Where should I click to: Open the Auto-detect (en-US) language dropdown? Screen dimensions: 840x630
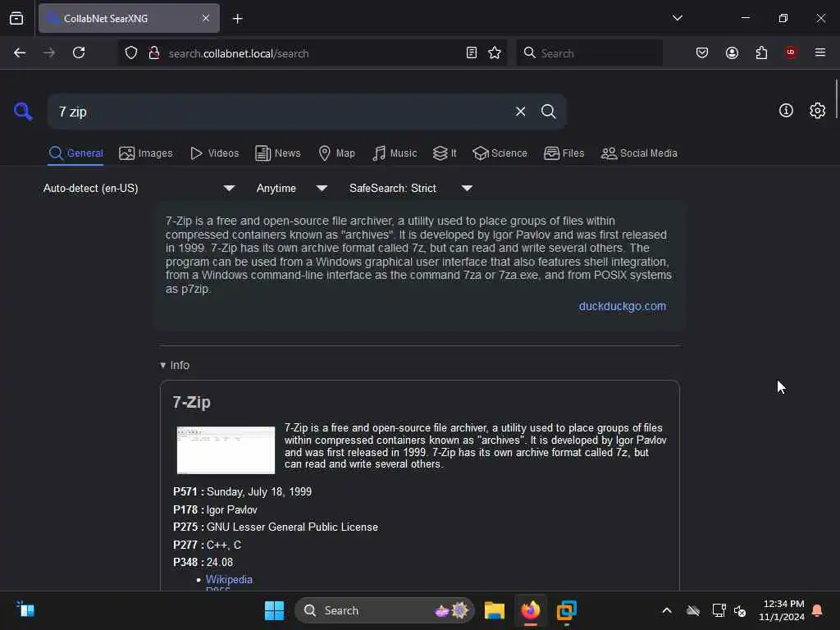click(139, 188)
